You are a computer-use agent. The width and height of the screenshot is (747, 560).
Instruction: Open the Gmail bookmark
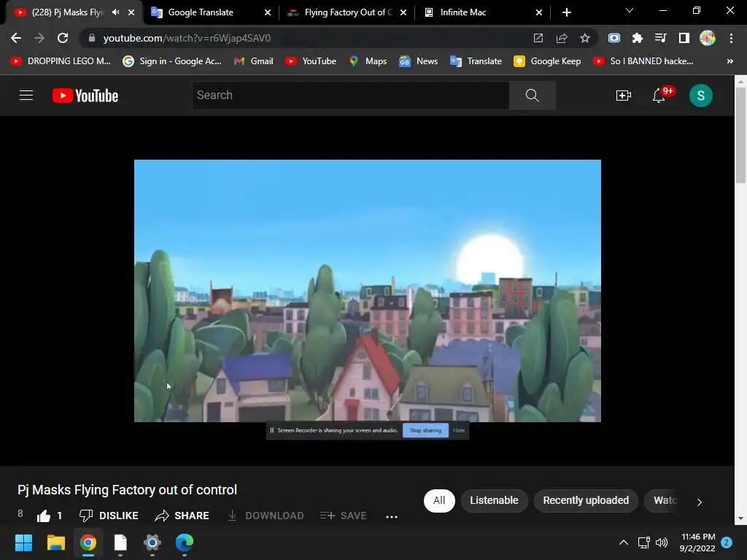[x=254, y=61]
